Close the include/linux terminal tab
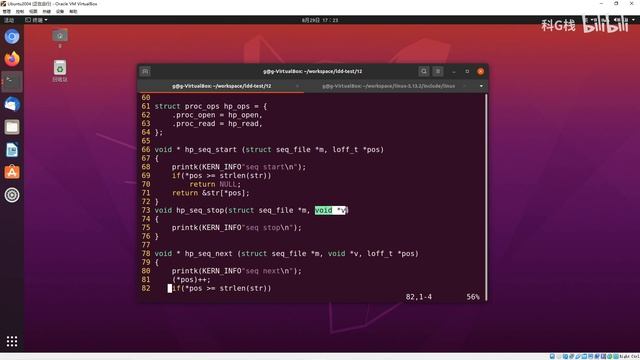 [464, 86]
